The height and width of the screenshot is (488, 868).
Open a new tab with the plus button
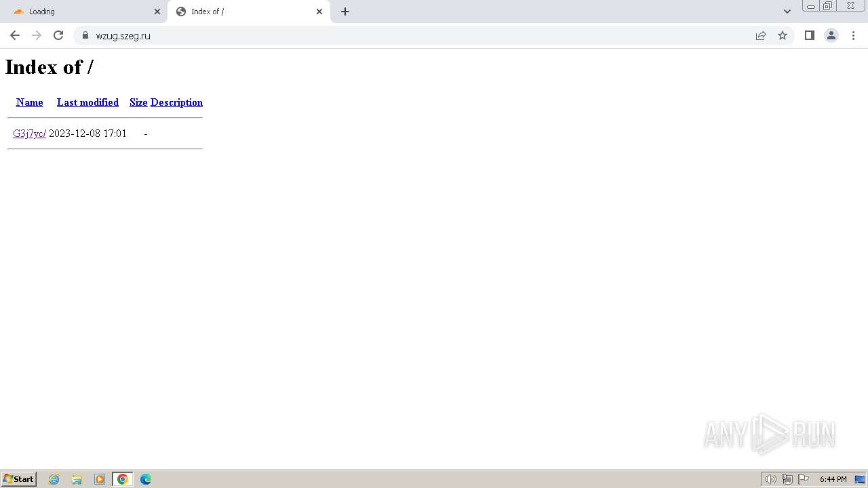click(345, 12)
